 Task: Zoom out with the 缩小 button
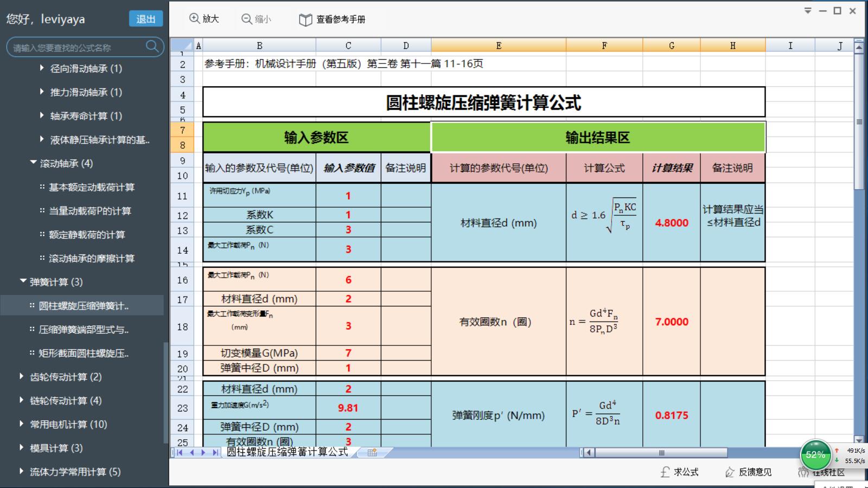tap(256, 19)
